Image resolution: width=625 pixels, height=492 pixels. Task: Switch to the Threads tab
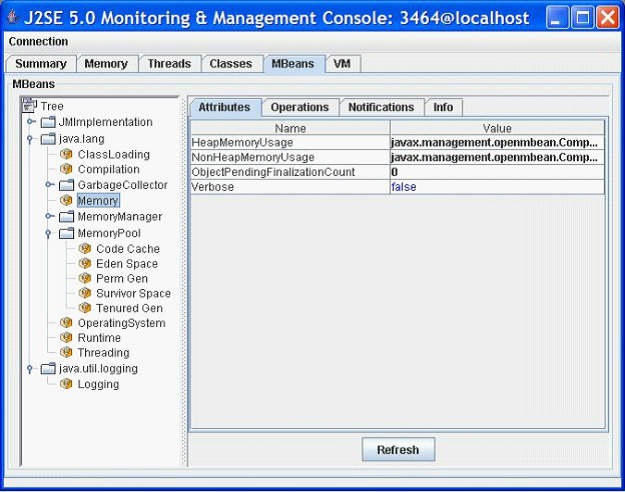click(169, 64)
